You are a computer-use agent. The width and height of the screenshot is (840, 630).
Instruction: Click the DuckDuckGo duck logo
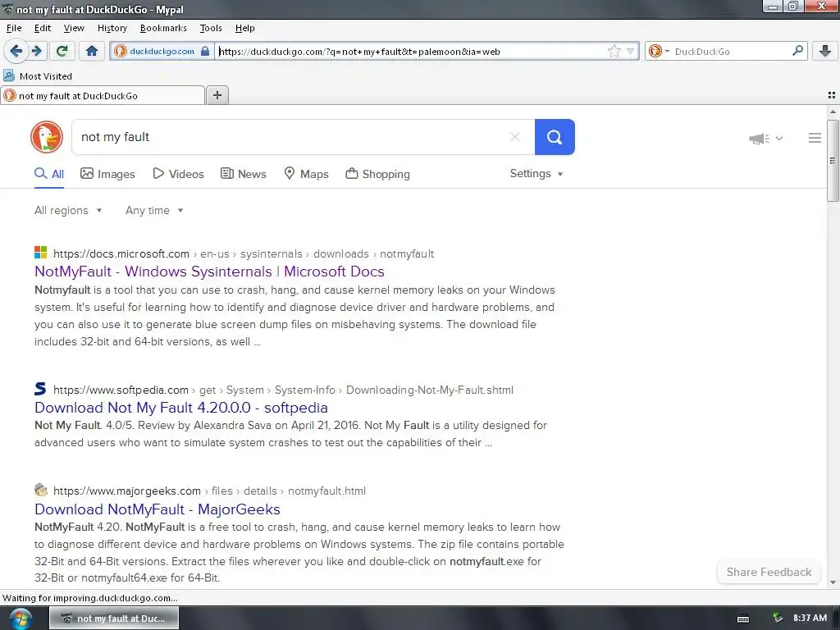[47, 137]
